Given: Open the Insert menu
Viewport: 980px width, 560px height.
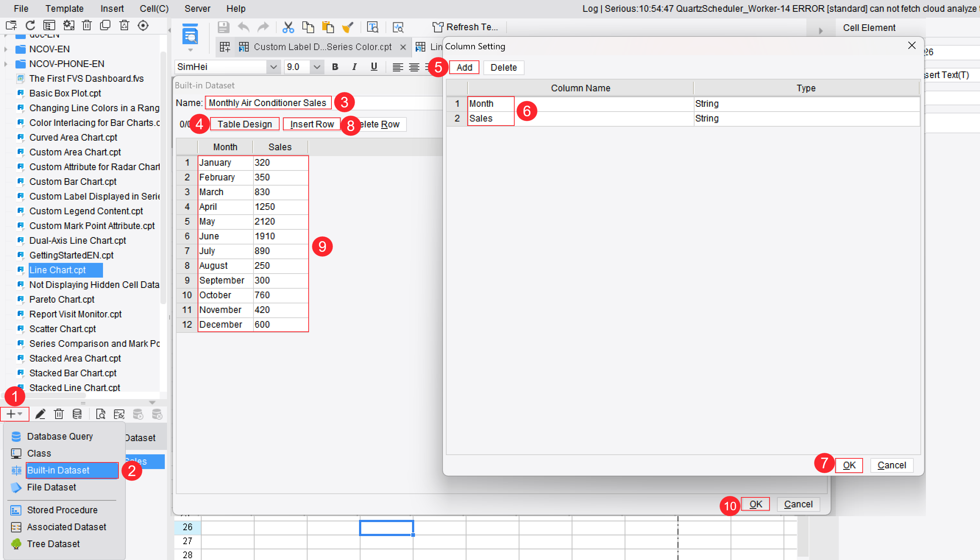Looking at the screenshot, I should [112, 8].
